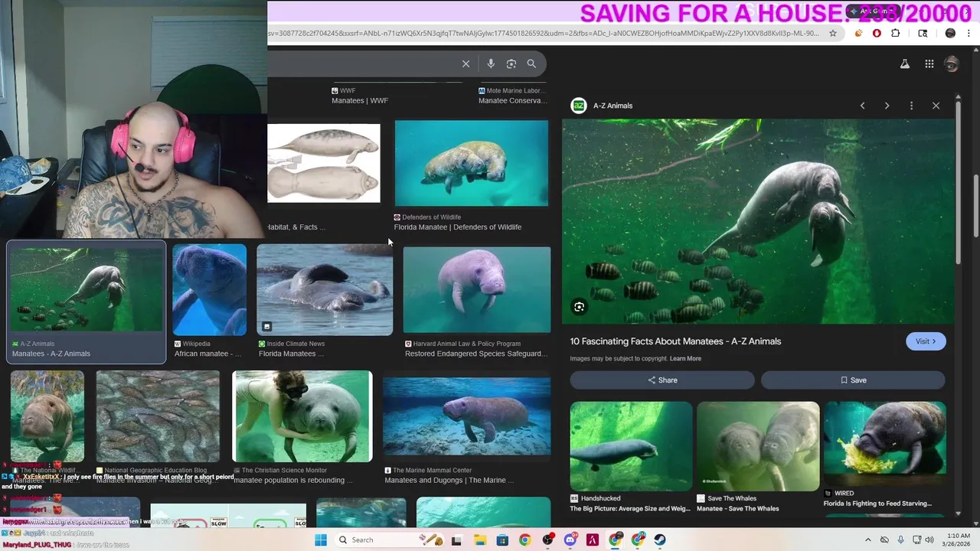Viewport: 980px width, 551px height.
Task: Open the Marine Mammal Center manatee image
Action: coord(466,416)
